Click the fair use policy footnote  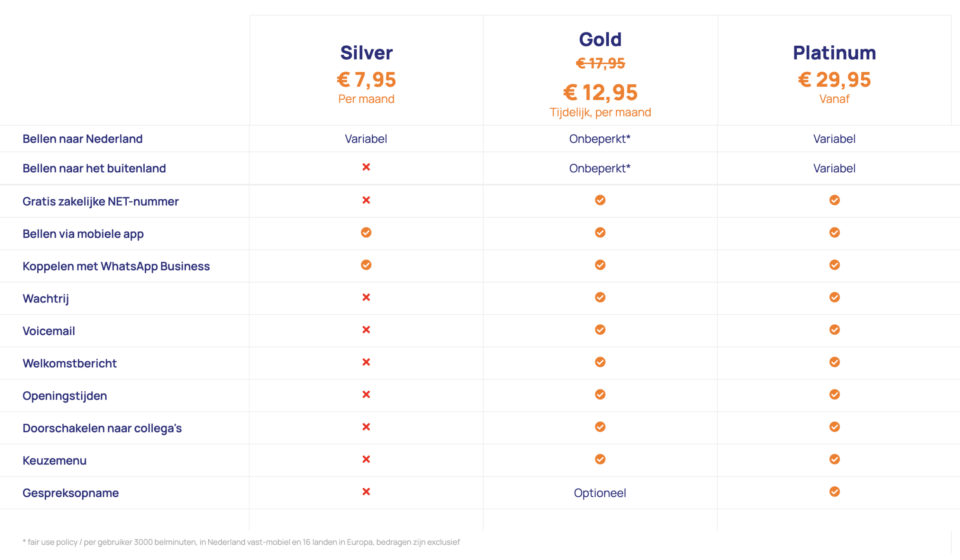241,542
